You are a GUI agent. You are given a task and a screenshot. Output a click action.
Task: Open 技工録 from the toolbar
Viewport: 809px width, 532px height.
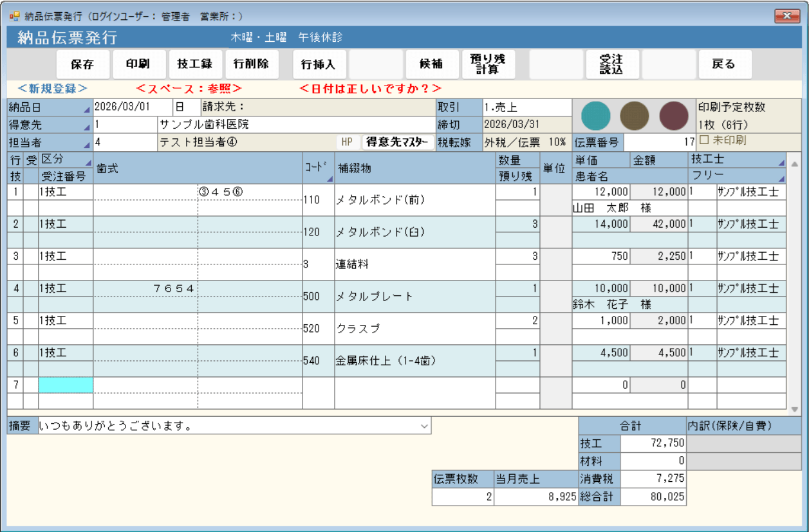point(196,64)
